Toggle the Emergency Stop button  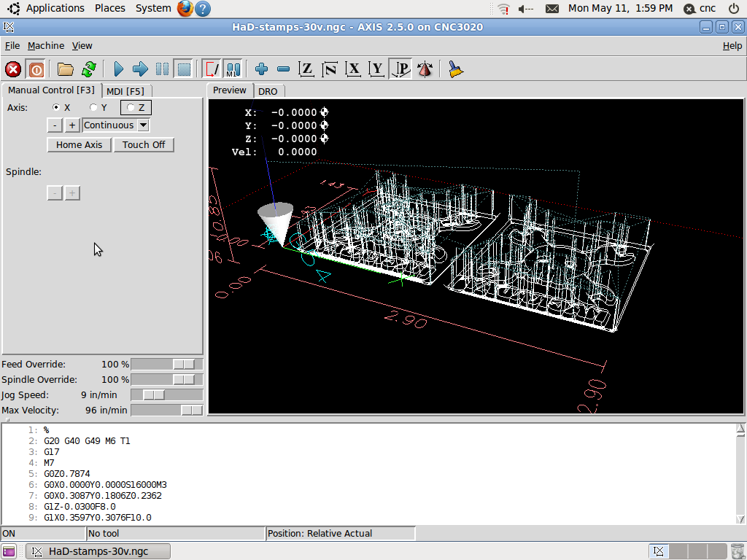pos(13,69)
